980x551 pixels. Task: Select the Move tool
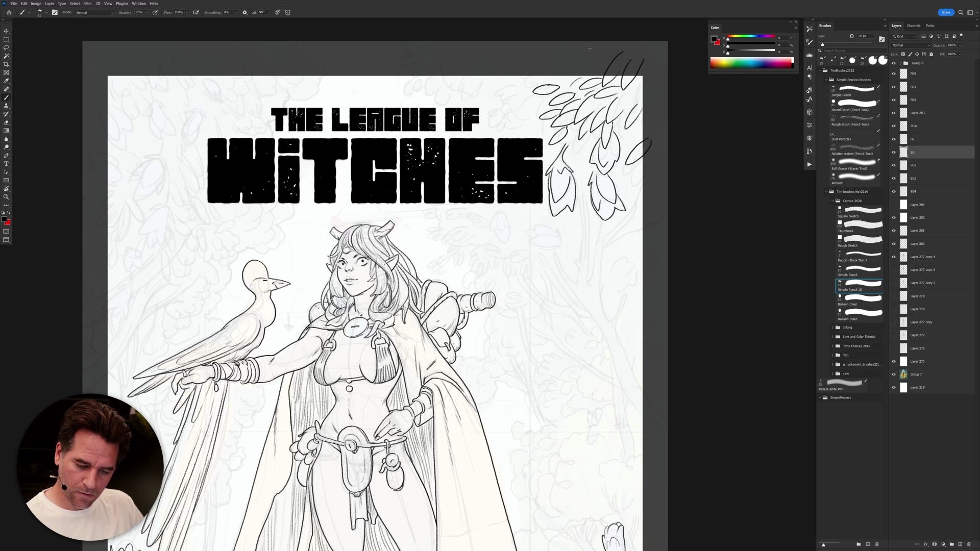click(6, 31)
